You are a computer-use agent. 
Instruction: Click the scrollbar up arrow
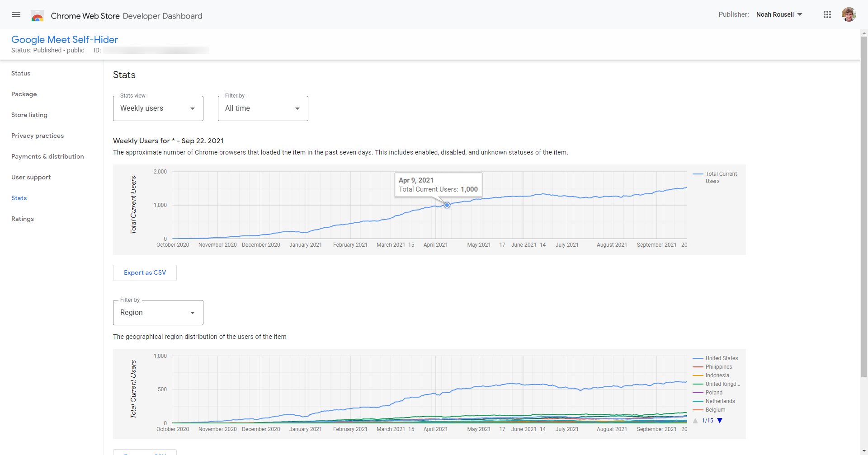pyautogui.click(x=864, y=33)
